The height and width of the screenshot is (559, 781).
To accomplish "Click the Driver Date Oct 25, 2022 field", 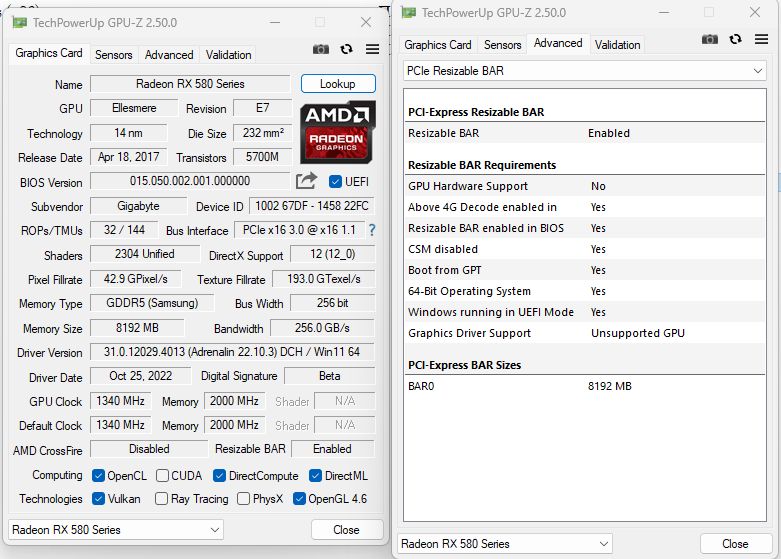I will (x=140, y=376).
